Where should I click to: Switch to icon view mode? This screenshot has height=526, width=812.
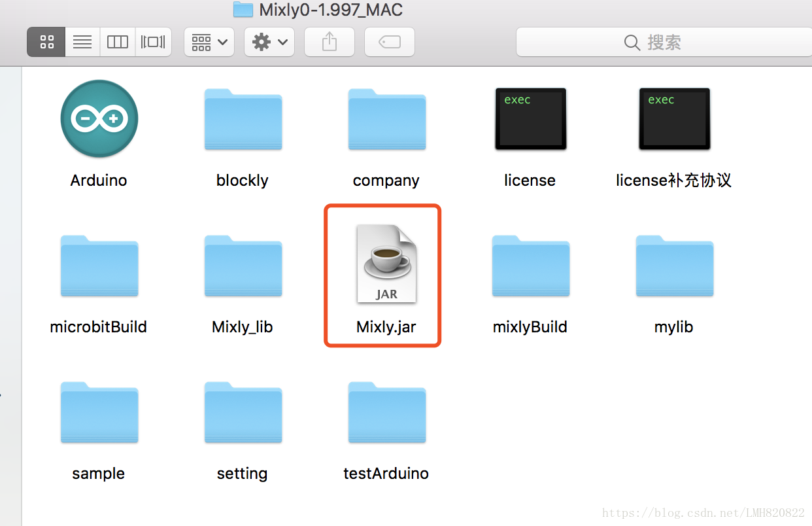pyautogui.click(x=46, y=43)
